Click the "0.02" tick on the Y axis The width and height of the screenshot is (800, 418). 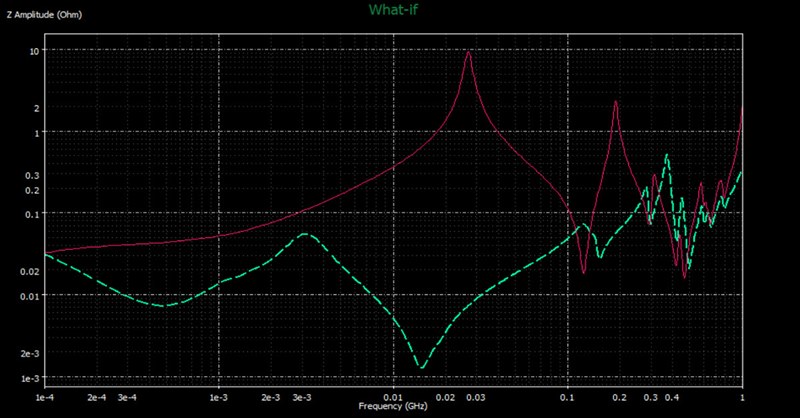29,271
